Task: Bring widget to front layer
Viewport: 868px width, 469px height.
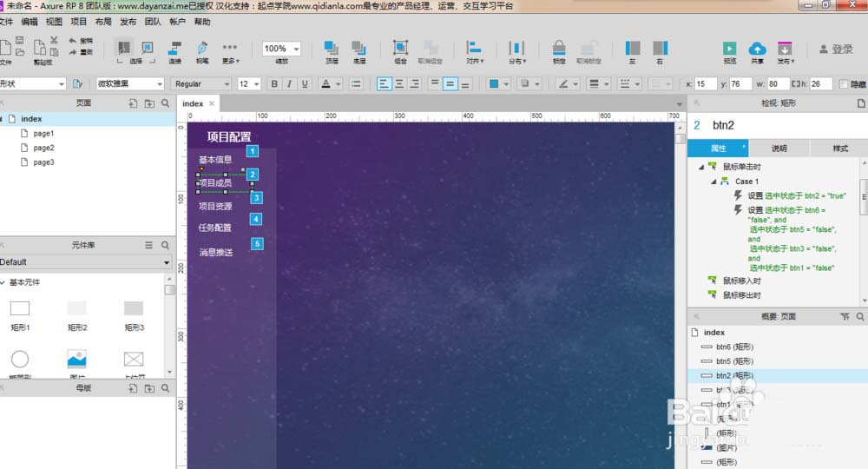Action: (x=332, y=51)
